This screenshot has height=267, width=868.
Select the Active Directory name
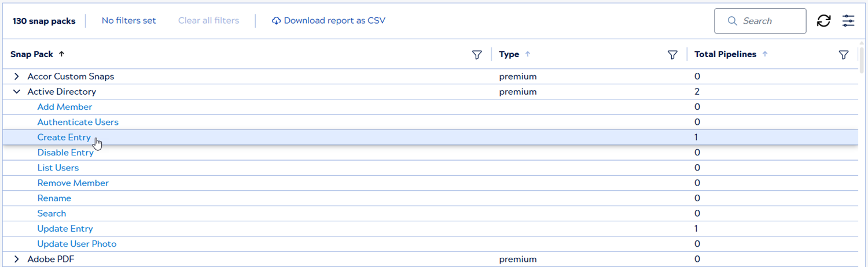click(x=62, y=91)
